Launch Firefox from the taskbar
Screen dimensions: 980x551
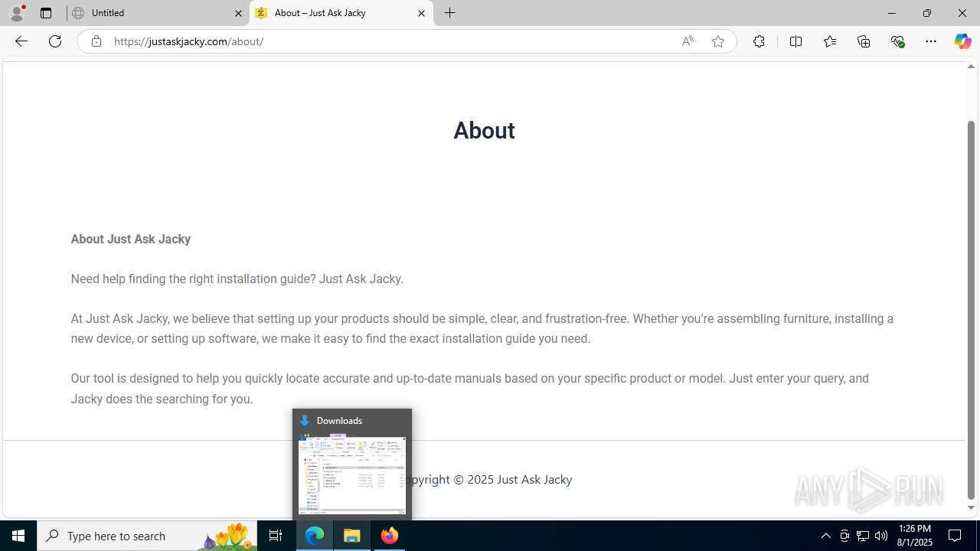[x=390, y=536]
